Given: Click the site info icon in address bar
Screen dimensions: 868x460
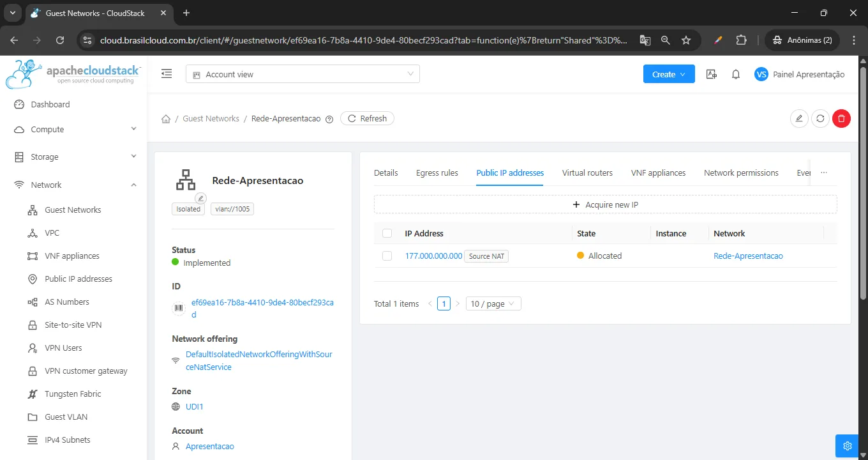Looking at the screenshot, I should coord(88,40).
